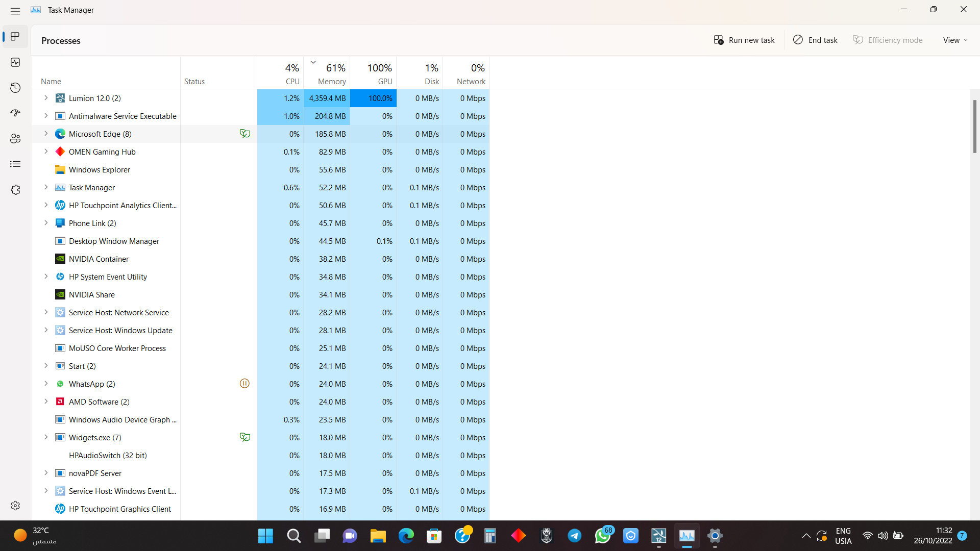Viewport: 980px width, 551px height.
Task: Open notification center badge showing 7
Action: [x=962, y=536]
